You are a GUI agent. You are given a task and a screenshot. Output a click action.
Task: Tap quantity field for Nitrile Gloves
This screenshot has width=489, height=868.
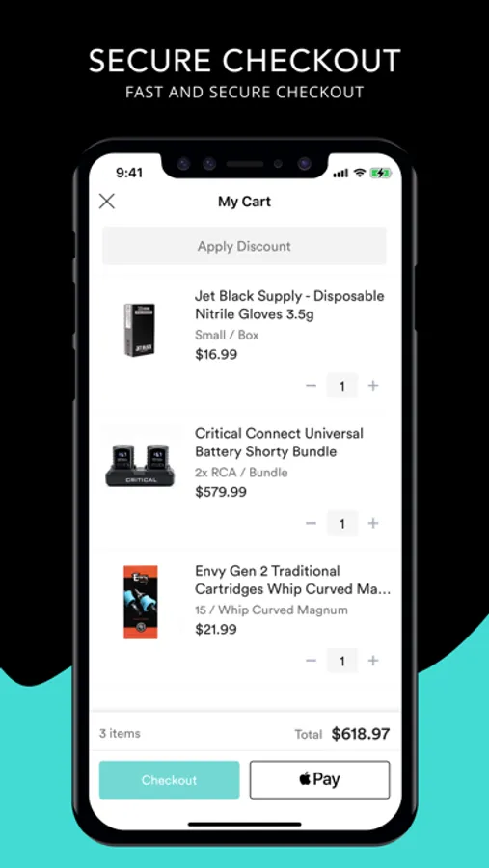tap(341, 386)
